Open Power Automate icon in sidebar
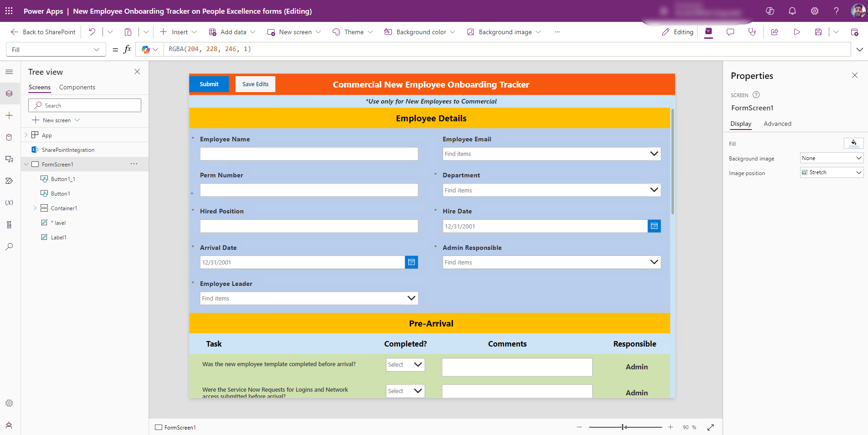 (x=9, y=181)
